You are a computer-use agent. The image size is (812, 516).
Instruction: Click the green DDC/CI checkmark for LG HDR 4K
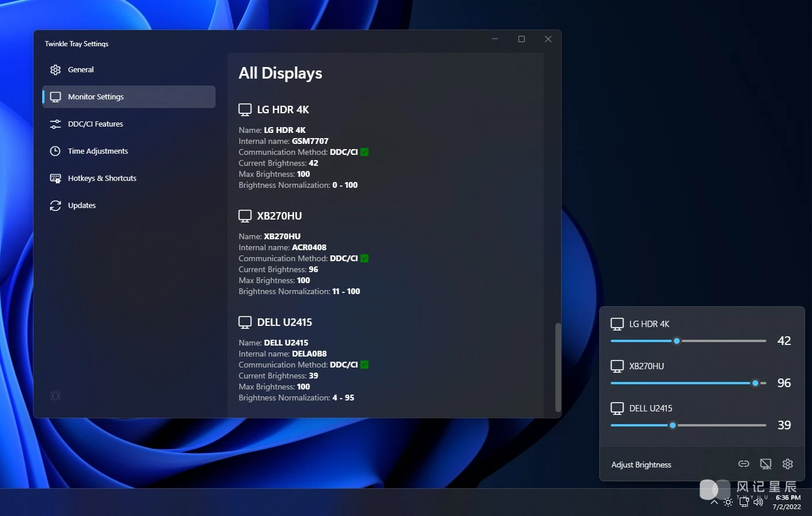tap(365, 152)
